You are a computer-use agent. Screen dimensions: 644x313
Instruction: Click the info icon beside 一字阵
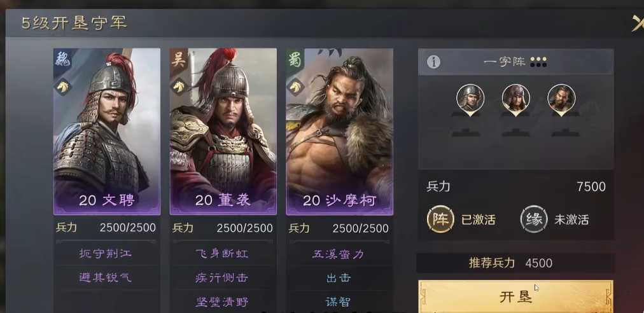pyautogui.click(x=434, y=62)
